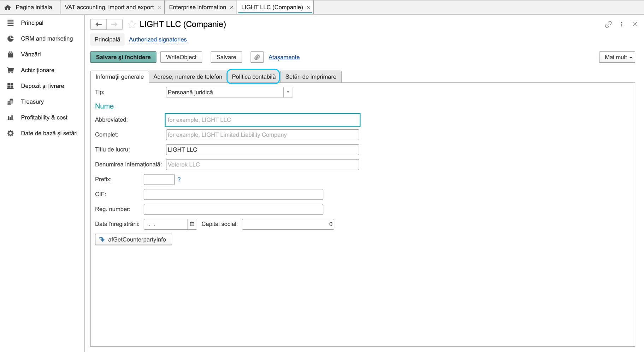Screen dimensions: 644x352
Task: Click the CIF input field
Action: click(234, 194)
